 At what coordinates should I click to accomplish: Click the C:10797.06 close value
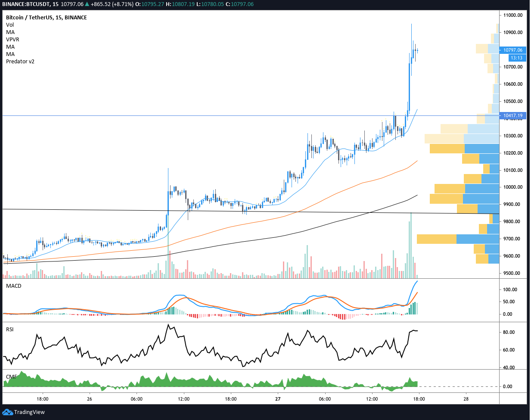239,4
